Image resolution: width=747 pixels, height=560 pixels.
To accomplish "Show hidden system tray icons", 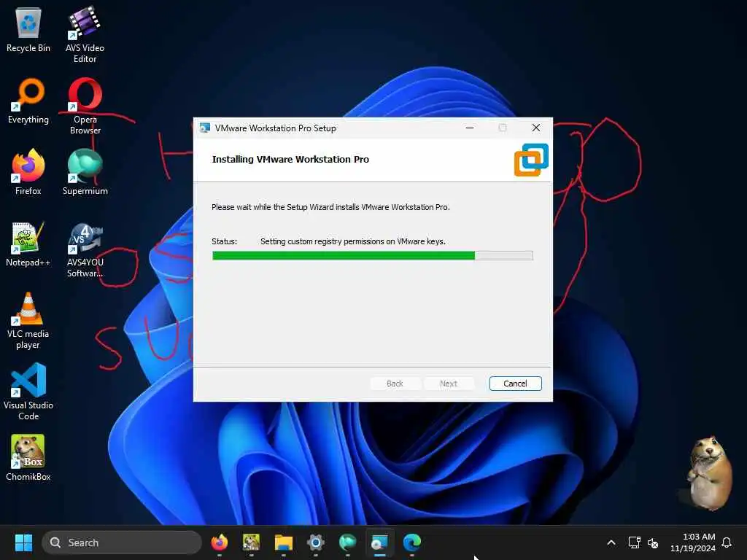I will [x=611, y=542].
